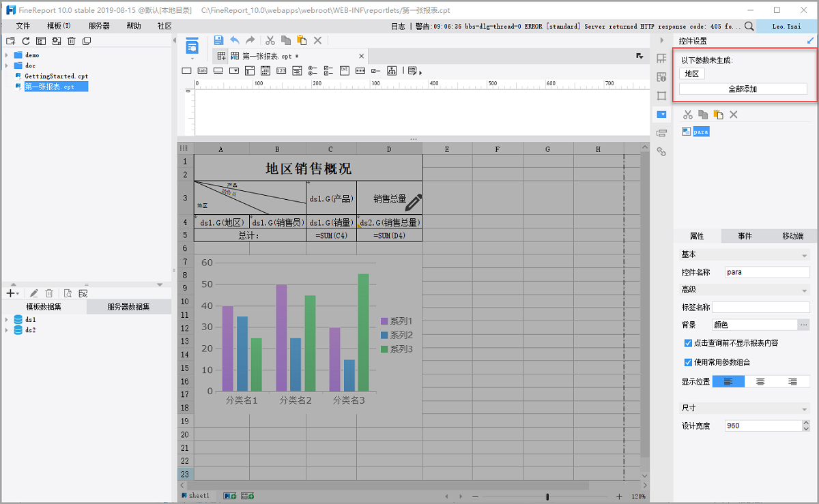Click the preview template icon
The height and width of the screenshot is (504, 819).
coord(192,46)
